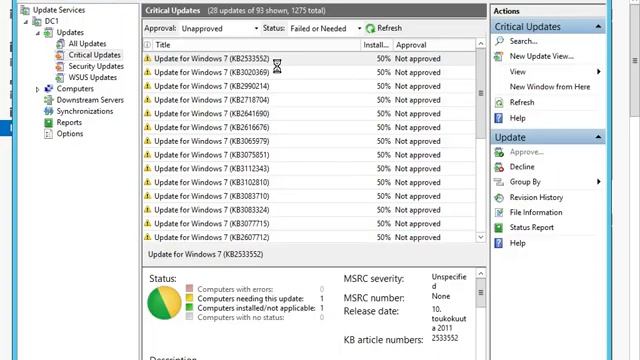Choose New Window from Here action
The image size is (640, 360).
550,87
